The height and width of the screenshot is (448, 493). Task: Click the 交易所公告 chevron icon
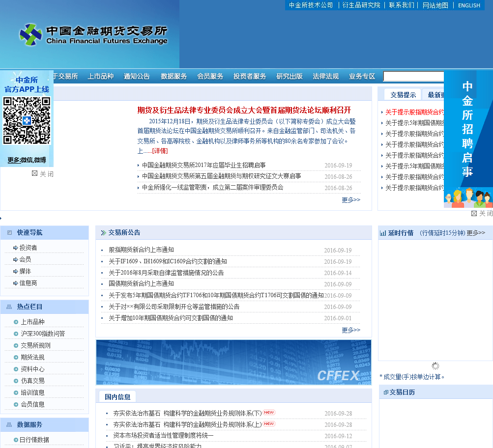103,233
